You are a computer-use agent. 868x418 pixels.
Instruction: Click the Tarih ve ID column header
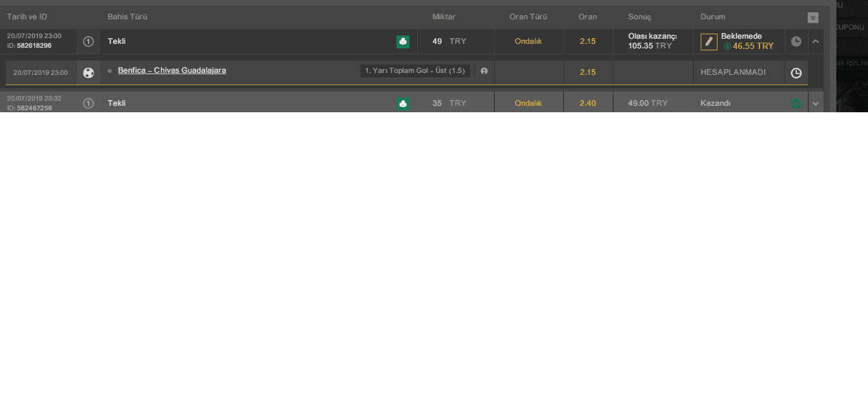coord(27,17)
